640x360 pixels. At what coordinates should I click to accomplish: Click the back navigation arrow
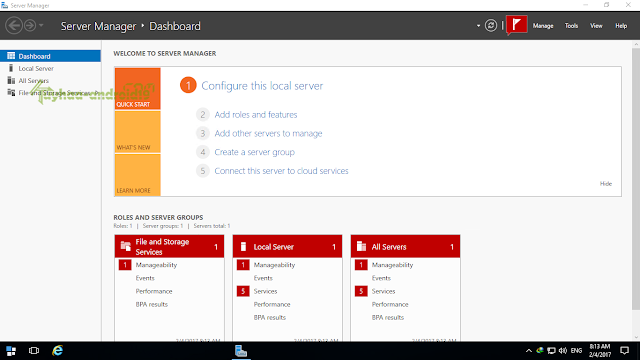click(13, 25)
